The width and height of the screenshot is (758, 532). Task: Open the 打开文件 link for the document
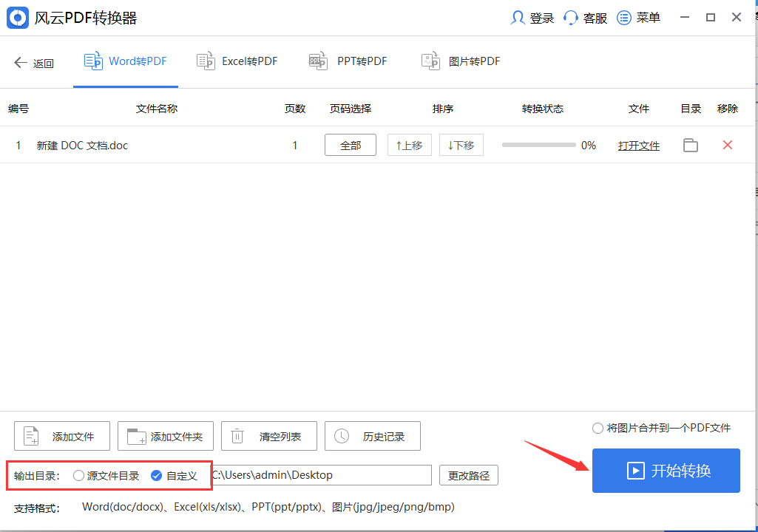tap(638, 145)
